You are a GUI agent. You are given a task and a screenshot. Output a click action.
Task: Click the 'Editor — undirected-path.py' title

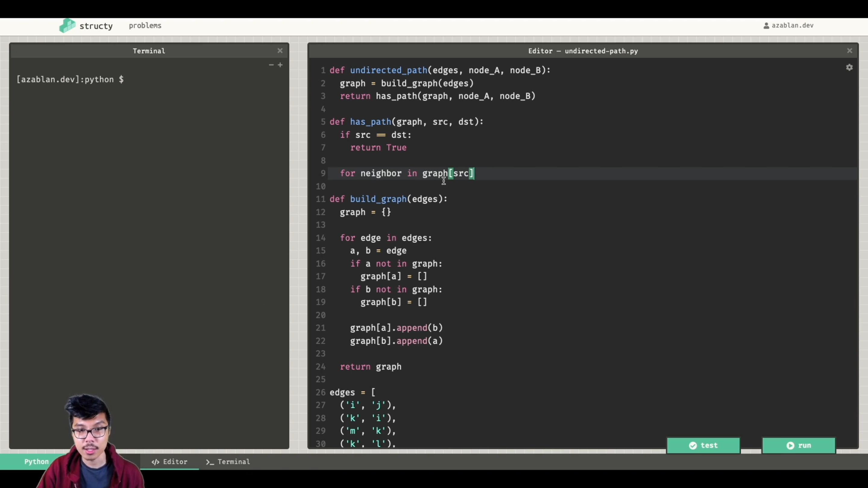pos(583,51)
